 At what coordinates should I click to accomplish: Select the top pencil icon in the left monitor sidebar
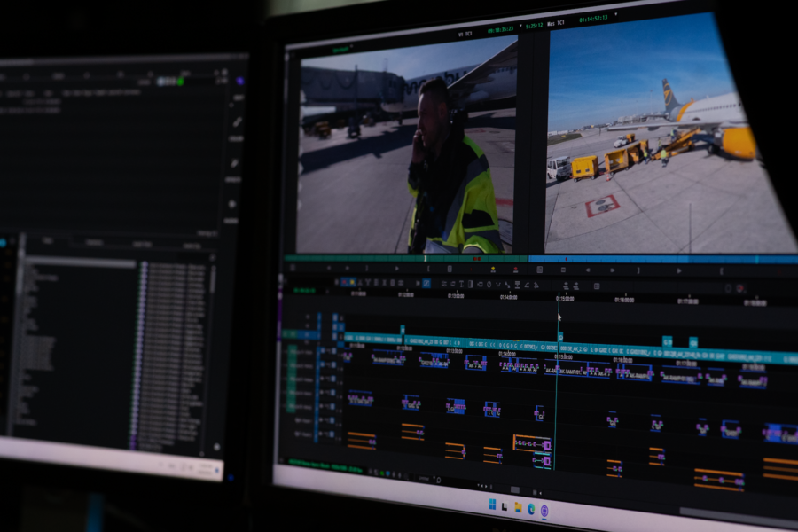[237, 122]
